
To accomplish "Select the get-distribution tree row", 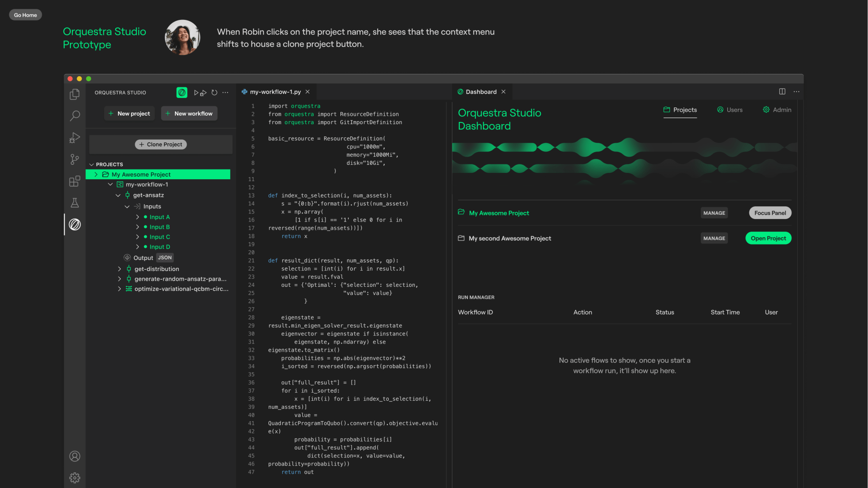I will click(158, 269).
